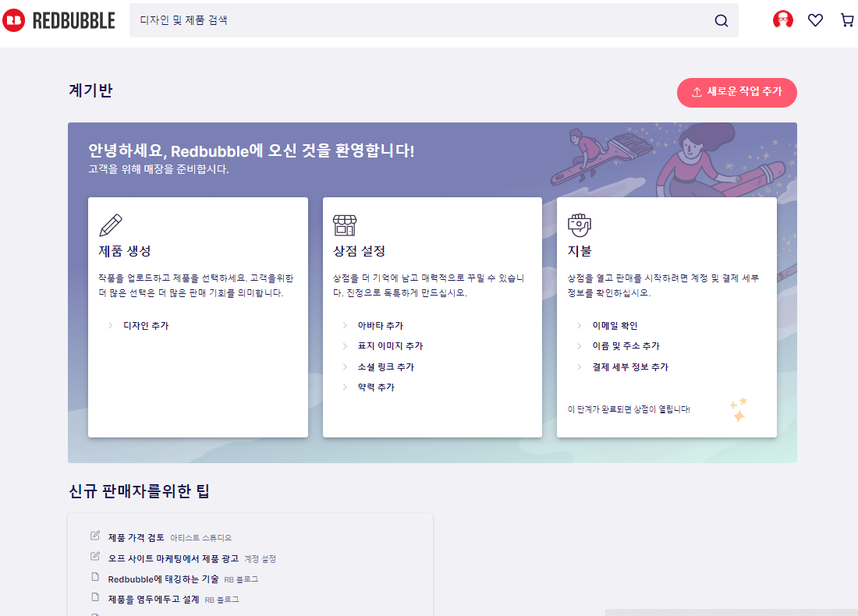The height and width of the screenshot is (616, 858).
Task: Click the 계기반 page title
Action: [90, 90]
